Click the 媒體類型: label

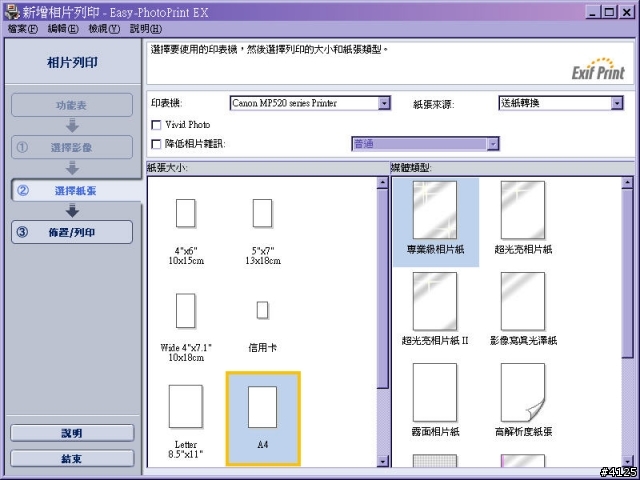411,168
